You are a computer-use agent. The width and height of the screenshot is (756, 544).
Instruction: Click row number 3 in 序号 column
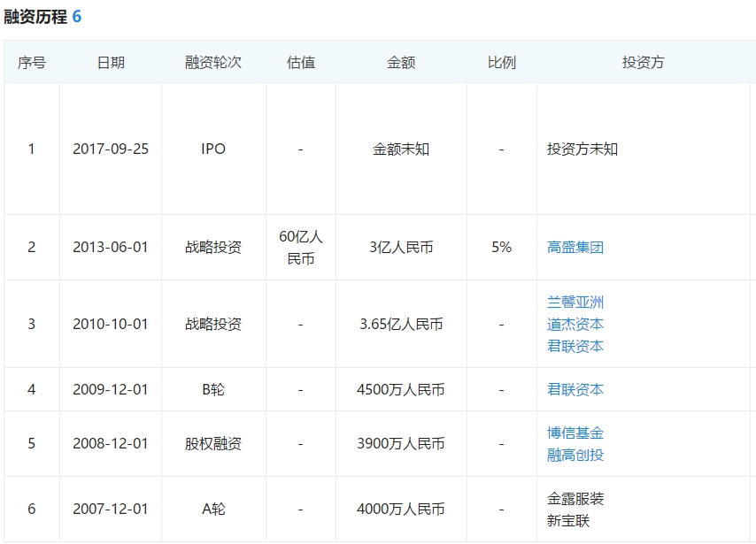[x=32, y=325]
